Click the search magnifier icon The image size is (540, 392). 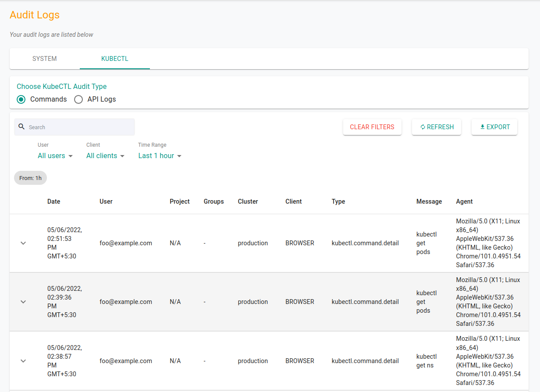(21, 127)
